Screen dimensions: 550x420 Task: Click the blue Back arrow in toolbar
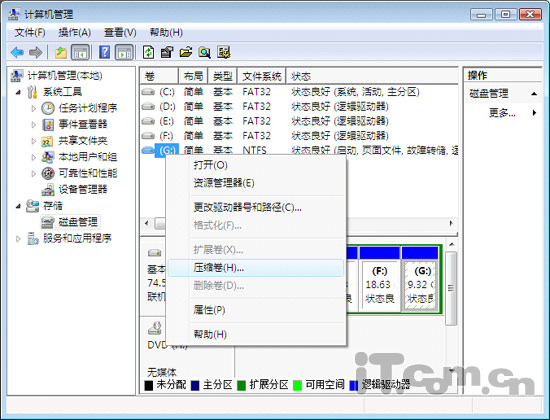point(17,53)
